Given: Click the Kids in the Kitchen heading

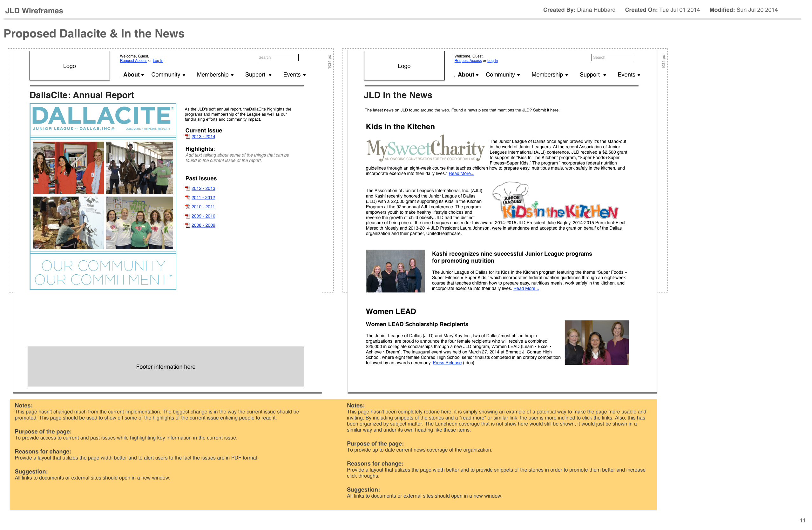Looking at the screenshot, I should click(x=400, y=127).
